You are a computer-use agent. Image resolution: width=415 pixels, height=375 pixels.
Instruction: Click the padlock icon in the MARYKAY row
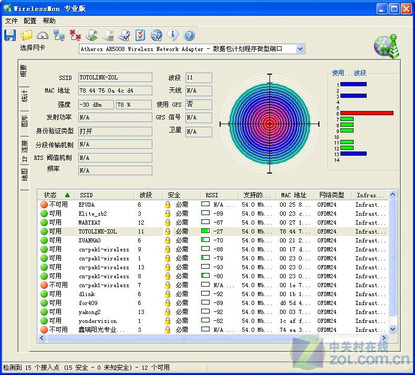pos(168,223)
